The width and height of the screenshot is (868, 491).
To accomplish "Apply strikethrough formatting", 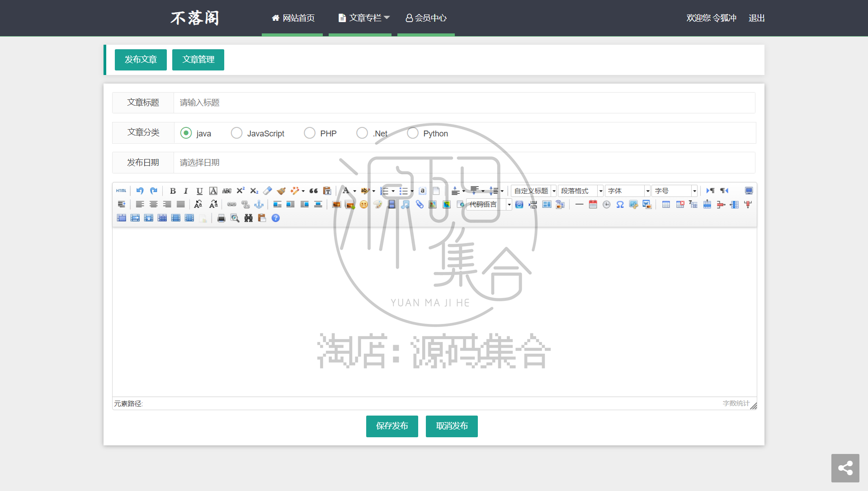I will pos(227,191).
